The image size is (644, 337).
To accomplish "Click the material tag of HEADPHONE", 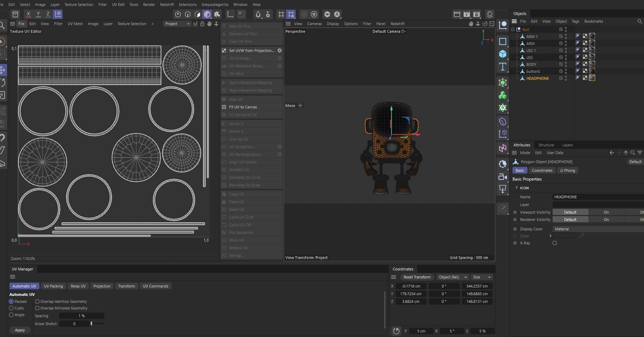I will click(592, 78).
